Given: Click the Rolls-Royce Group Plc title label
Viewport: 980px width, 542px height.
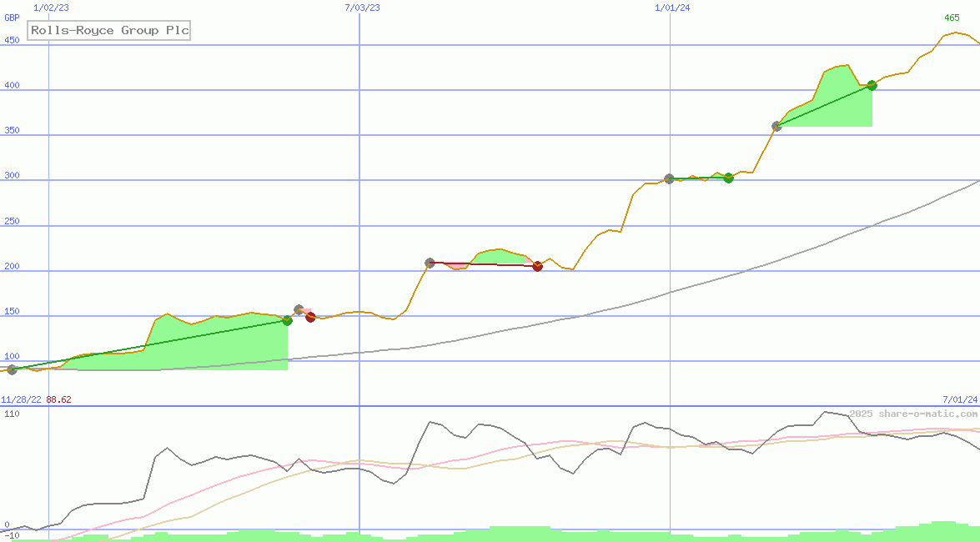Looking at the screenshot, I should pyautogui.click(x=109, y=31).
